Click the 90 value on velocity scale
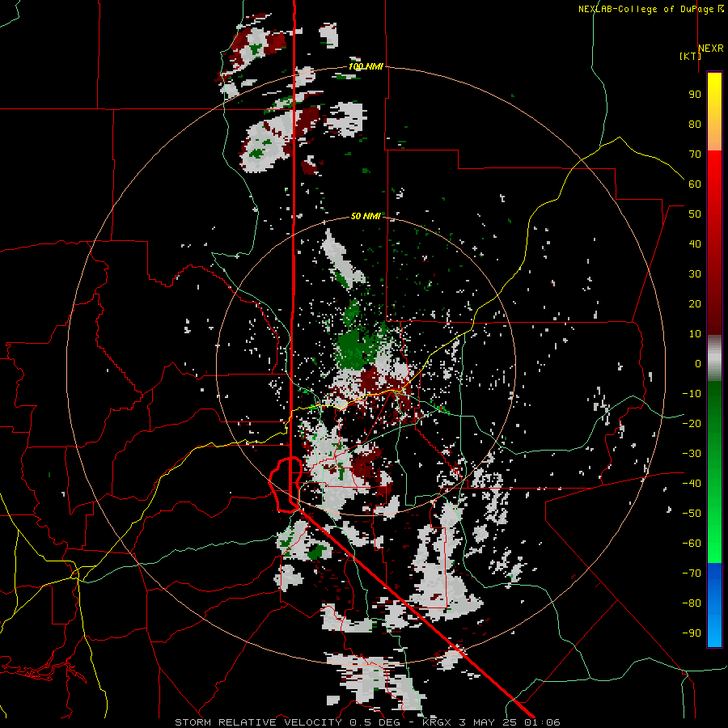Screen dimensions: 728x728 coord(695,95)
